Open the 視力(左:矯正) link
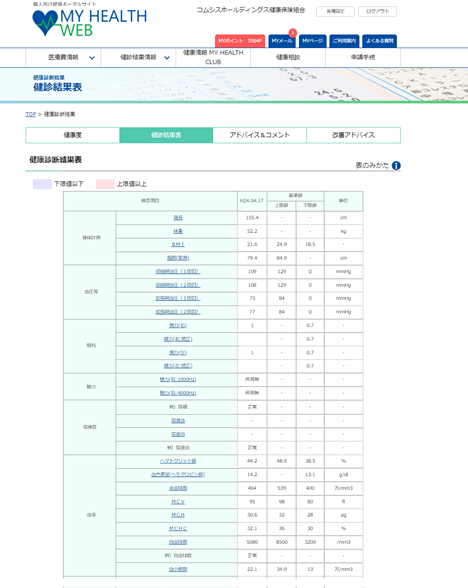This screenshot has width=468, height=588. 178,366
